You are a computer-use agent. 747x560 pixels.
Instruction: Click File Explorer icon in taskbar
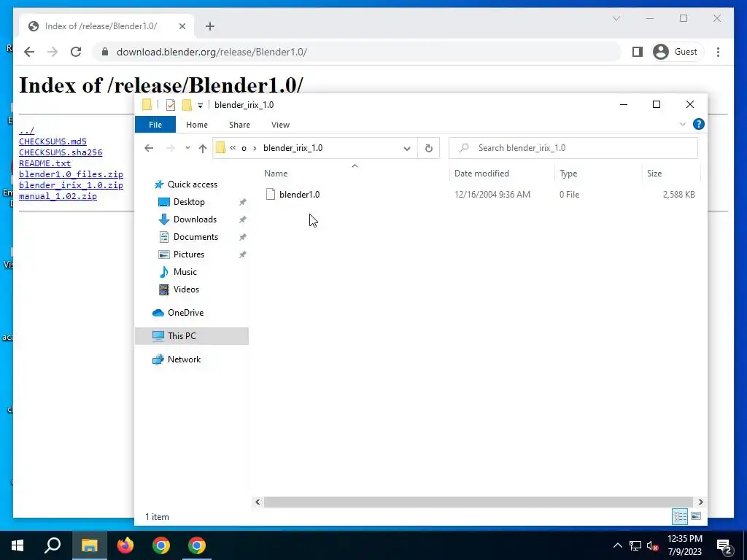click(90, 545)
